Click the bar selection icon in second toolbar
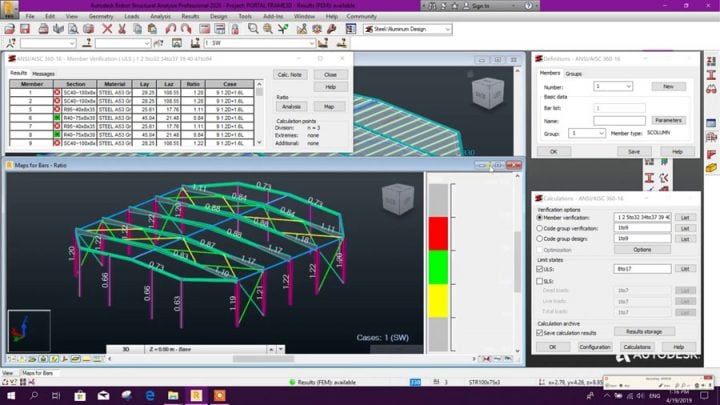This screenshot has height=405, width=720. coord(87,43)
